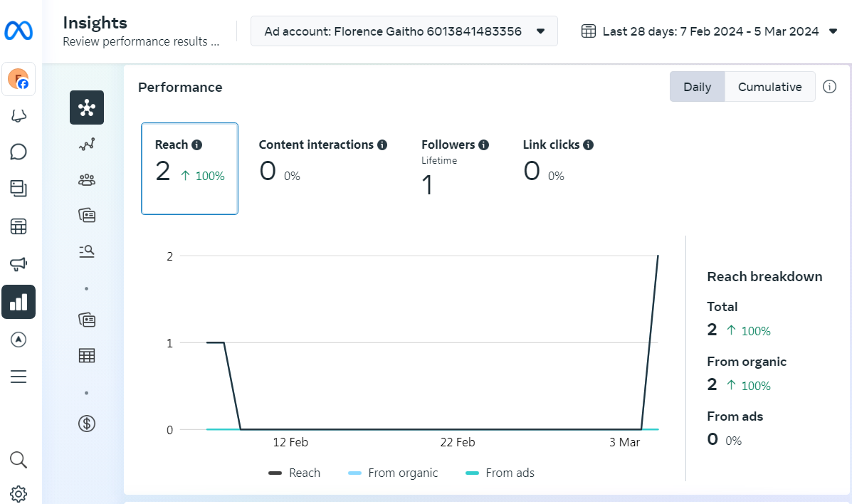
Task: Open Planner via the calendar icon
Action: coord(19,226)
